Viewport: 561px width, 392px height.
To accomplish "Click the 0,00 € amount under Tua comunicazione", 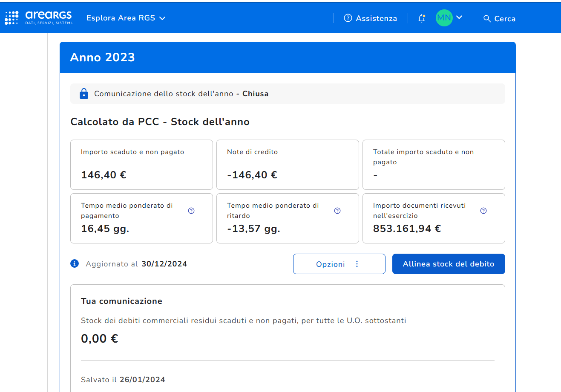I will click(x=100, y=339).
